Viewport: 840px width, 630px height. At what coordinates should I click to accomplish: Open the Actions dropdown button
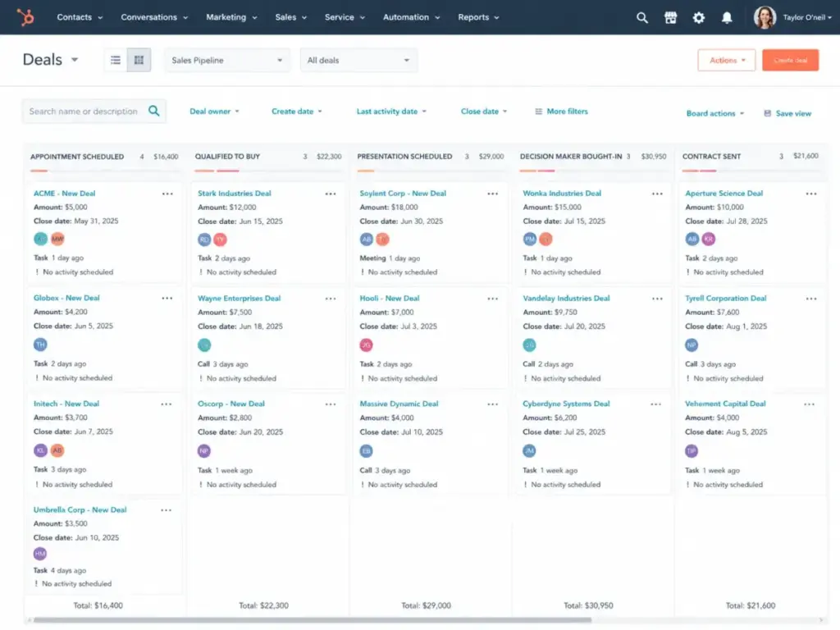coord(727,60)
